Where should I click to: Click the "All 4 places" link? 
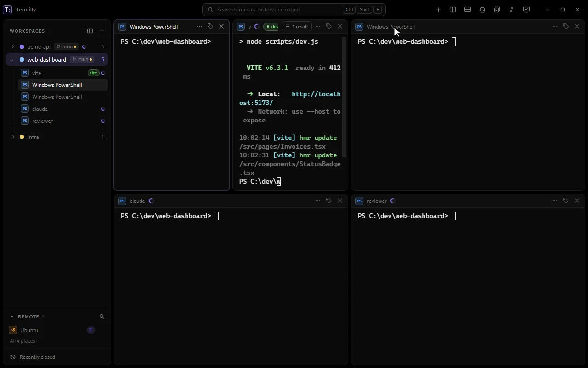tap(23, 341)
